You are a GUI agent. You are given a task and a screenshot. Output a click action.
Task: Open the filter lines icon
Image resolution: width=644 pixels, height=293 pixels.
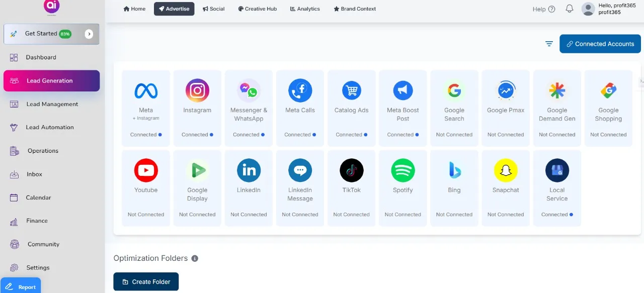click(549, 44)
